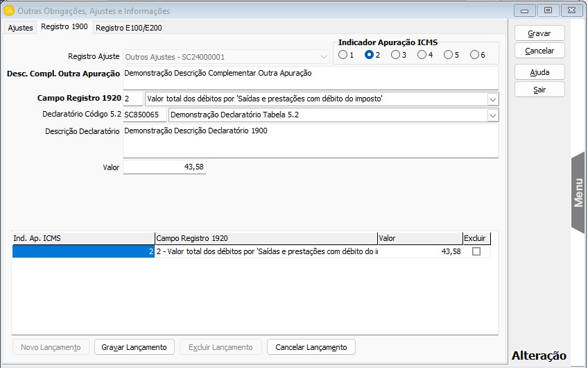Click the Cancelar button
The height and width of the screenshot is (368, 588).
(x=539, y=51)
